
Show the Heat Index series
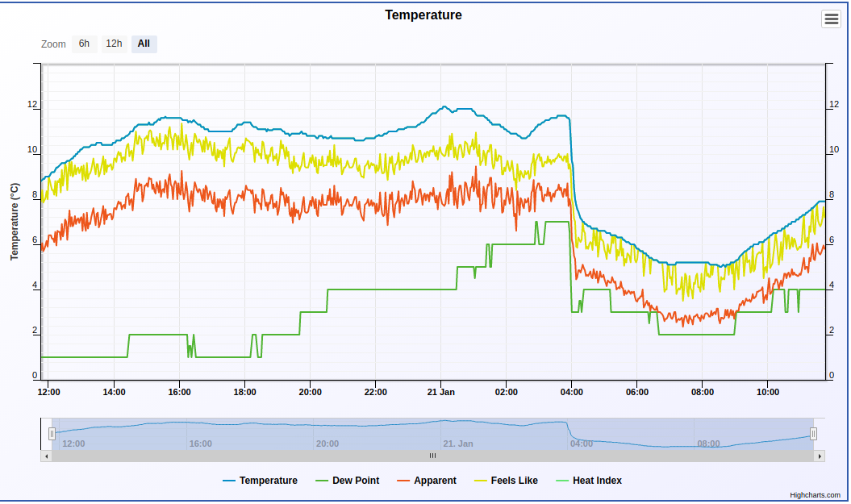(x=597, y=481)
